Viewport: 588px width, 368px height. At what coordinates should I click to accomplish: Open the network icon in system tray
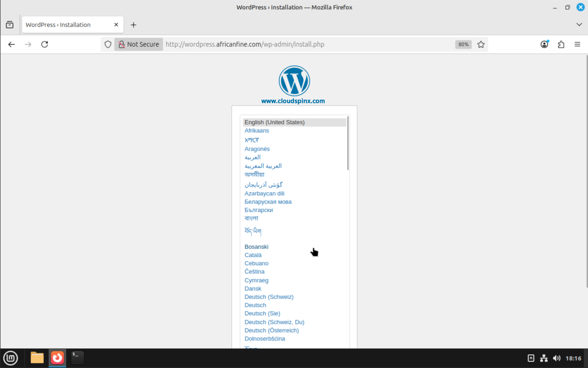tap(544, 358)
